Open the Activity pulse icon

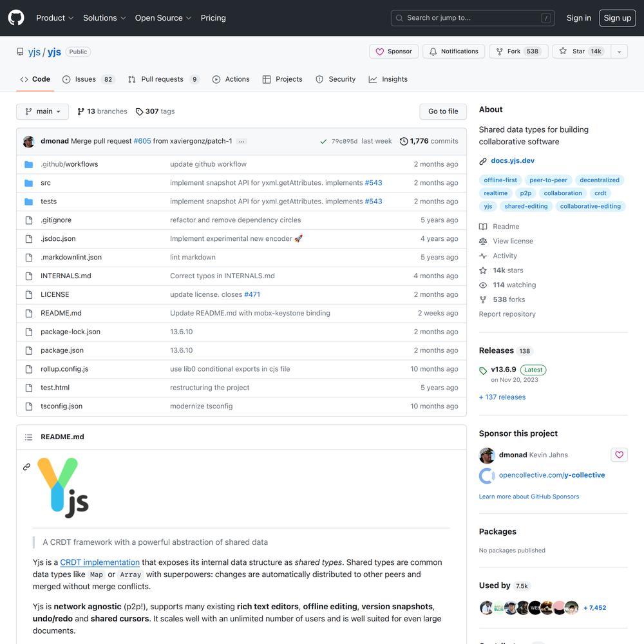(x=483, y=256)
